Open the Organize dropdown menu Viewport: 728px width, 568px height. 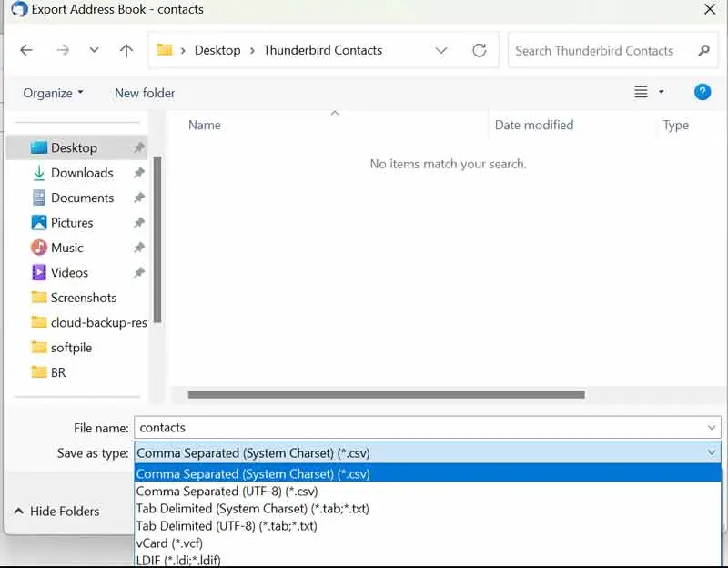pos(52,92)
